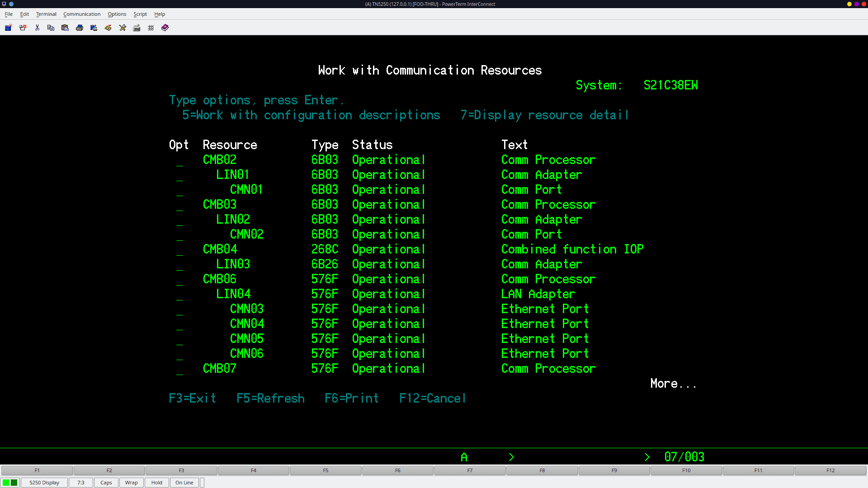868x488 pixels.
Task: Click the Print screen toolbar icon
Action: coord(80,28)
